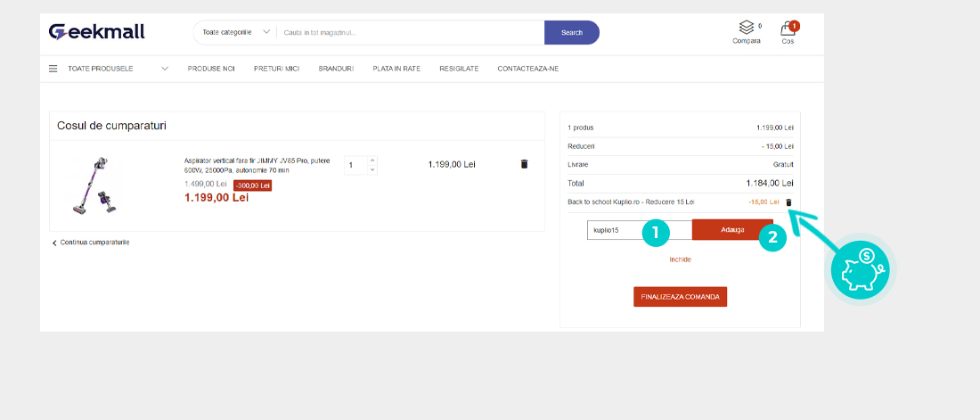980x420 pixels.
Task: Increase product quantity with up arrow
Action: point(372,161)
